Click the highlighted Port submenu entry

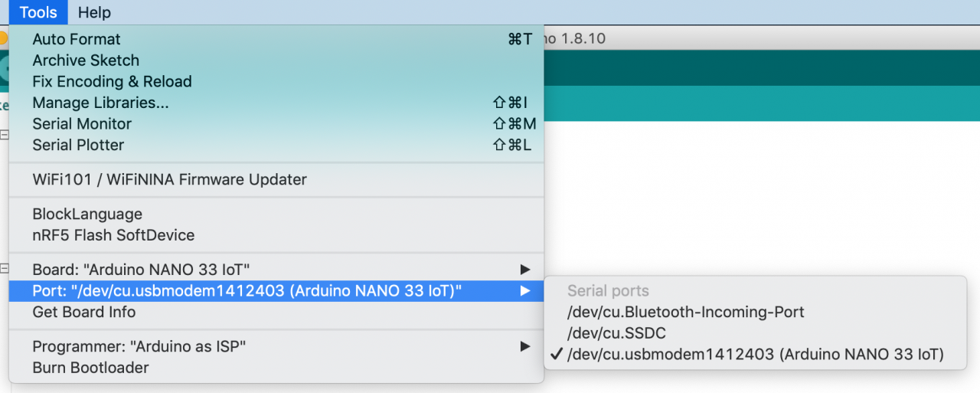pos(247,291)
